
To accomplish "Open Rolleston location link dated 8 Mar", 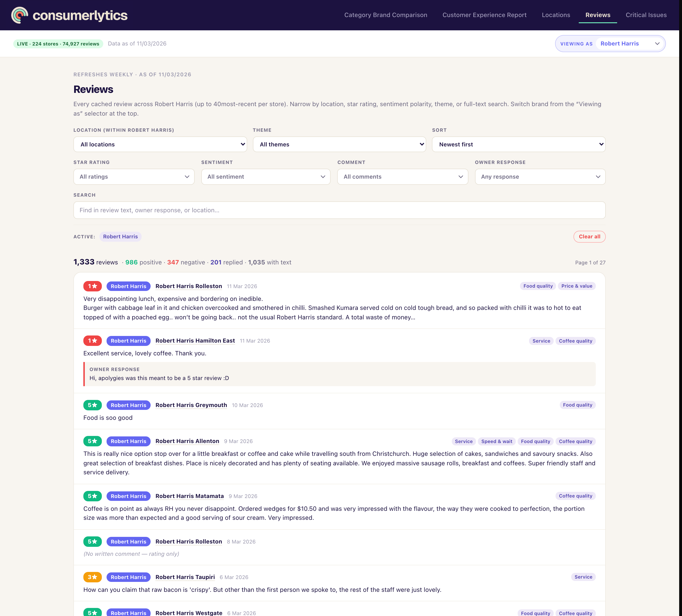I will coord(189,542).
